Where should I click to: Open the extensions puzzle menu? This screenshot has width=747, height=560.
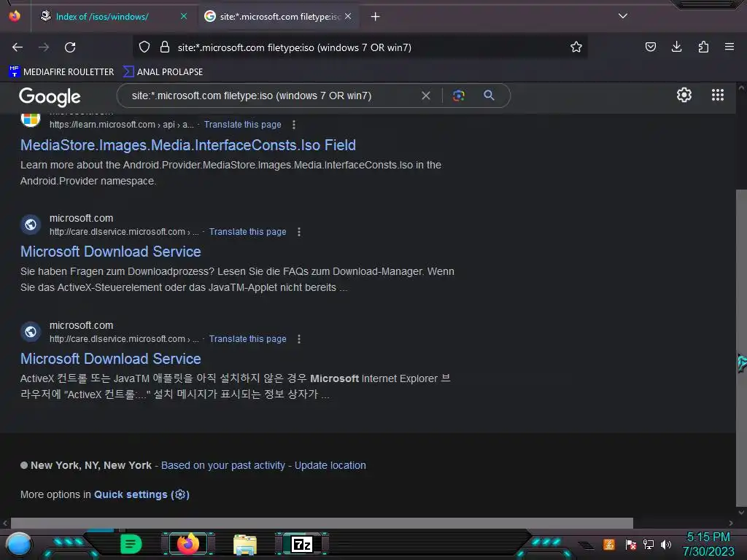click(703, 47)
